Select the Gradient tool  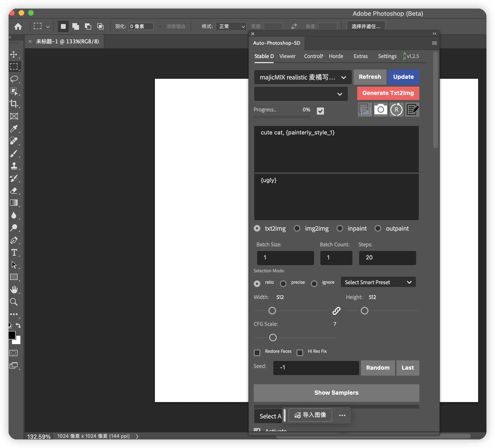click(x=14, y=203)
